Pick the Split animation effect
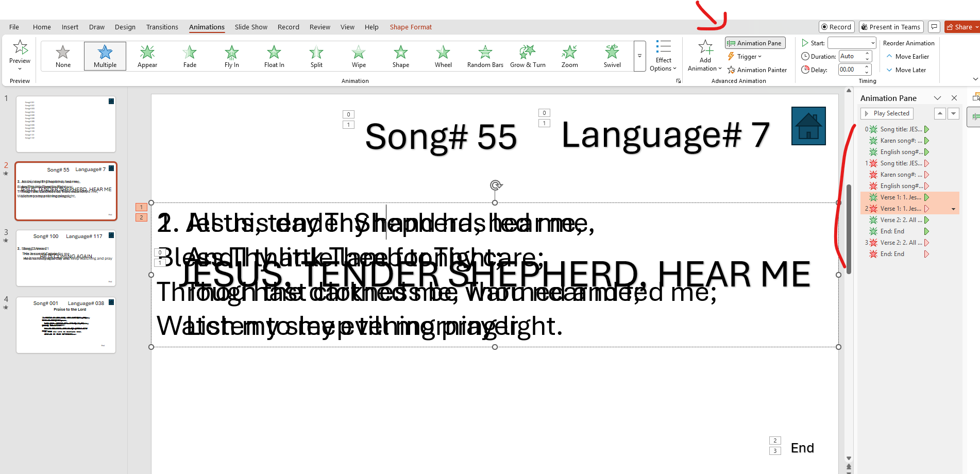Screen dimensions: 980x474 [316, 56]
